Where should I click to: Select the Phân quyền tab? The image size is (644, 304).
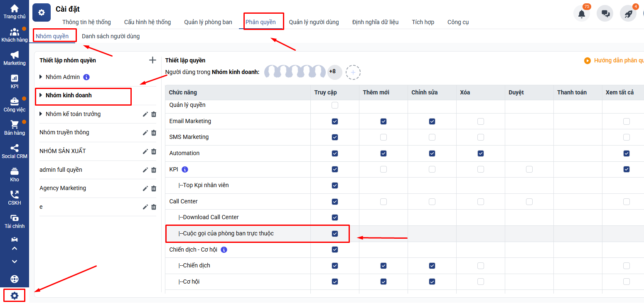point(261,22)
